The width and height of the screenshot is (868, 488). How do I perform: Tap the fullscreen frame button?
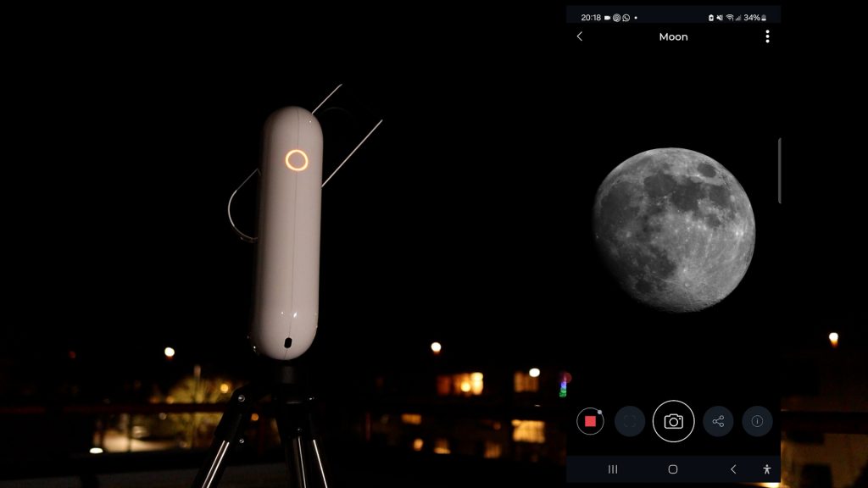[x=630, y=421]
